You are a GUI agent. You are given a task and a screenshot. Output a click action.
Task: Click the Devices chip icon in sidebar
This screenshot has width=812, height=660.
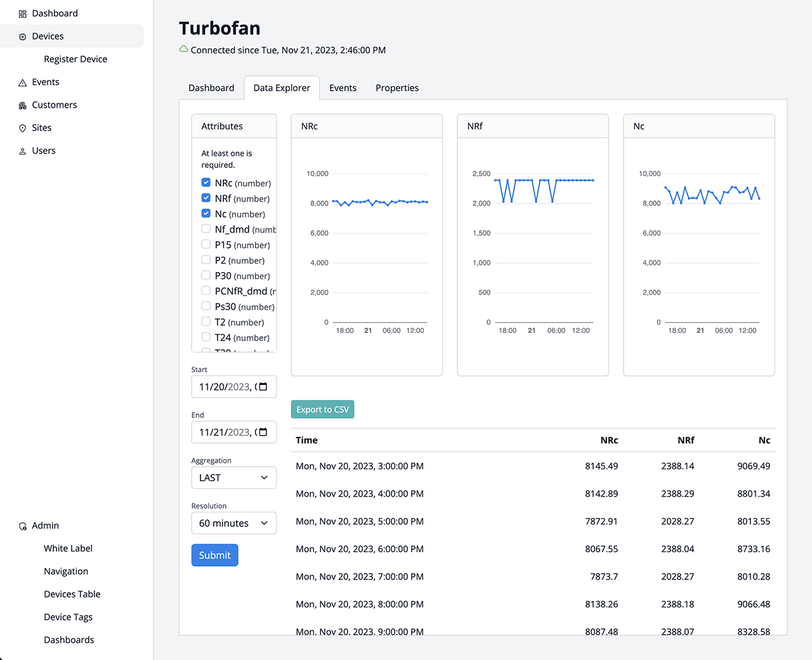click(x=23, y=37)
